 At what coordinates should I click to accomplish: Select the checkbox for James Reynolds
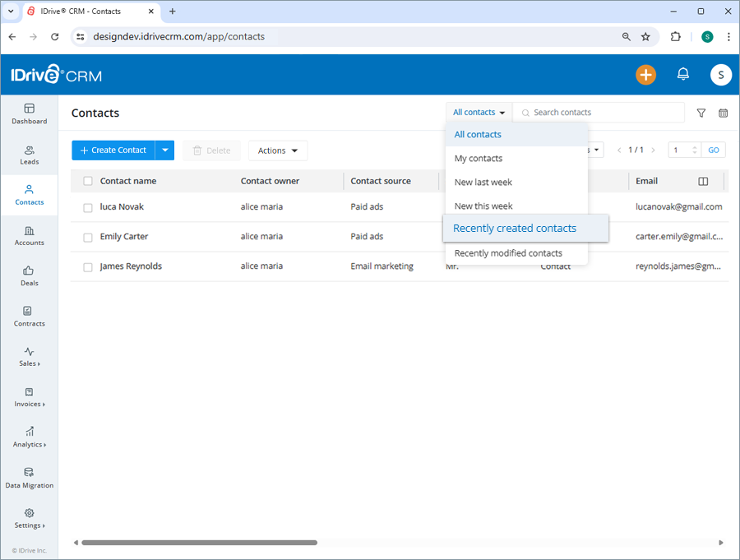point(88,266)
